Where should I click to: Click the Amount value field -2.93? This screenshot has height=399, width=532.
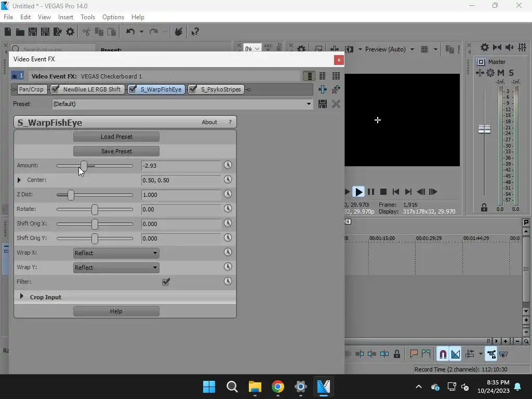(x=181, y=166)
